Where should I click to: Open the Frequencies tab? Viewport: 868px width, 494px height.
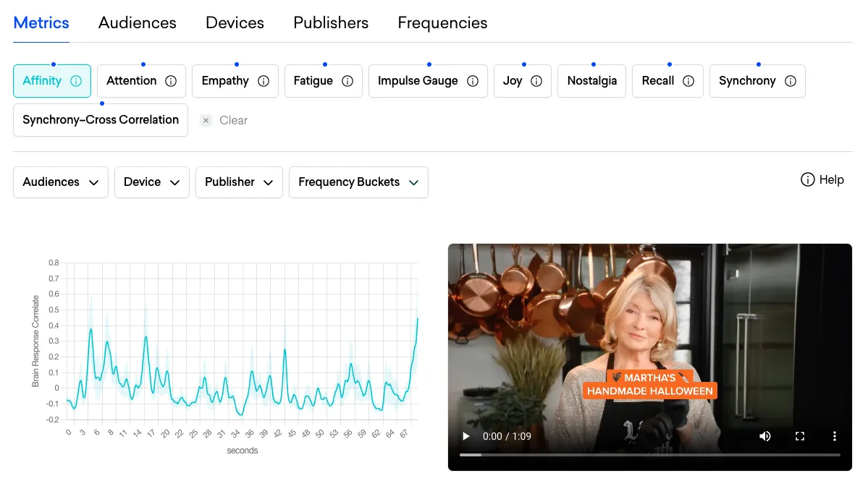(442, 22)
